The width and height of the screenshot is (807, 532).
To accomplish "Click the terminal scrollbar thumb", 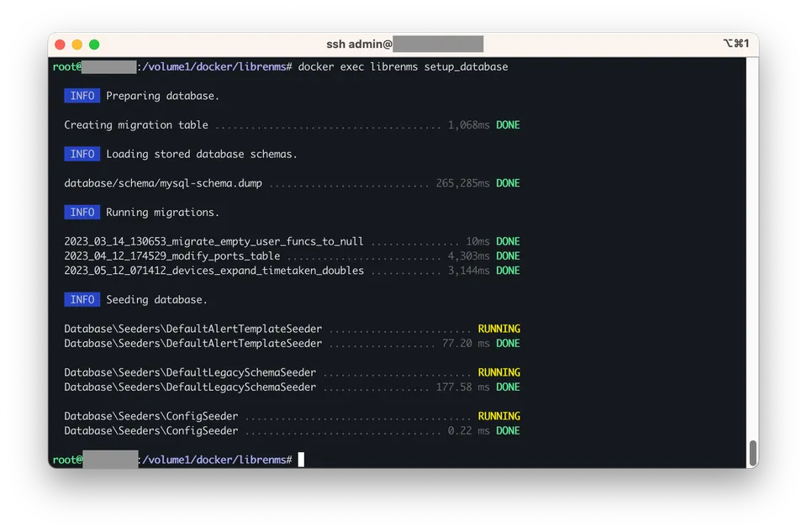I will click(x=752, y=453).
